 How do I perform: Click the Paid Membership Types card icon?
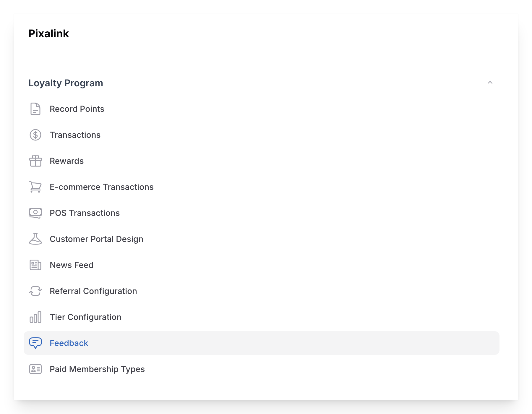pos(35,369)
